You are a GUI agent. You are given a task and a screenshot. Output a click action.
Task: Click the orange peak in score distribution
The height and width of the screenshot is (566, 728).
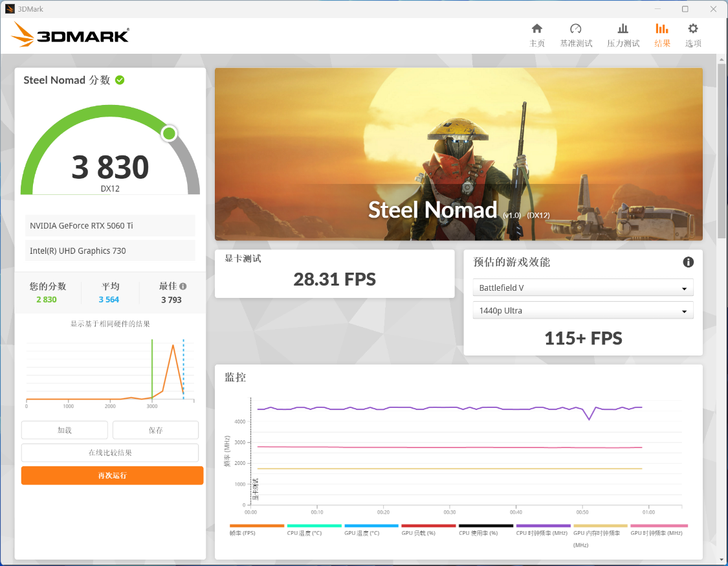[x=173, y=346]
